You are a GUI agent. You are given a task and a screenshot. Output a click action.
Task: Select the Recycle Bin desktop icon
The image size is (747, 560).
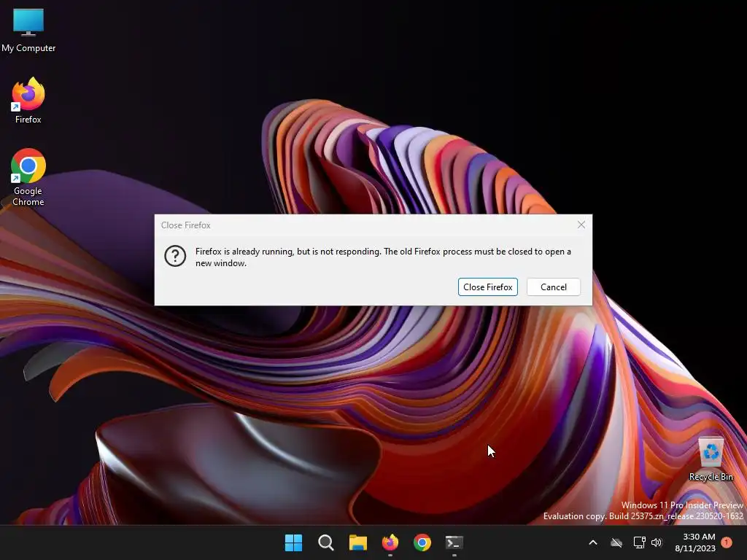coord(711,459)
